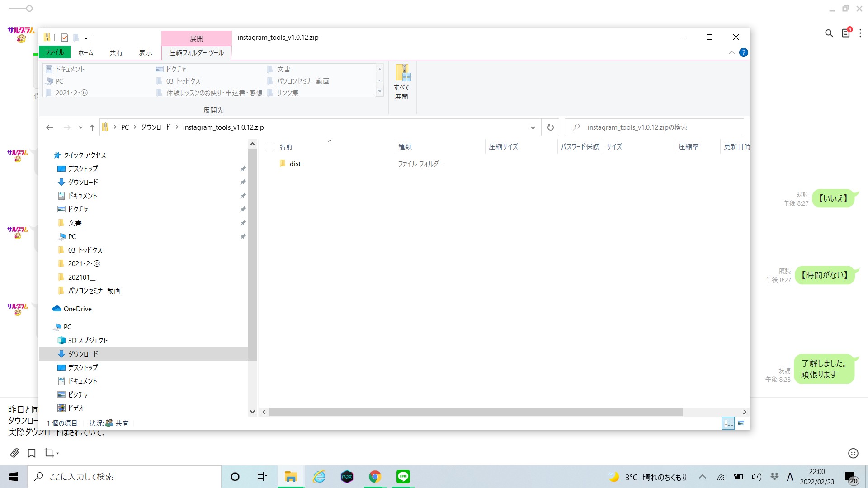Sort by the 名前 column header
The width and height of the screenshot is (868, 488).
[x=286, y=146]
